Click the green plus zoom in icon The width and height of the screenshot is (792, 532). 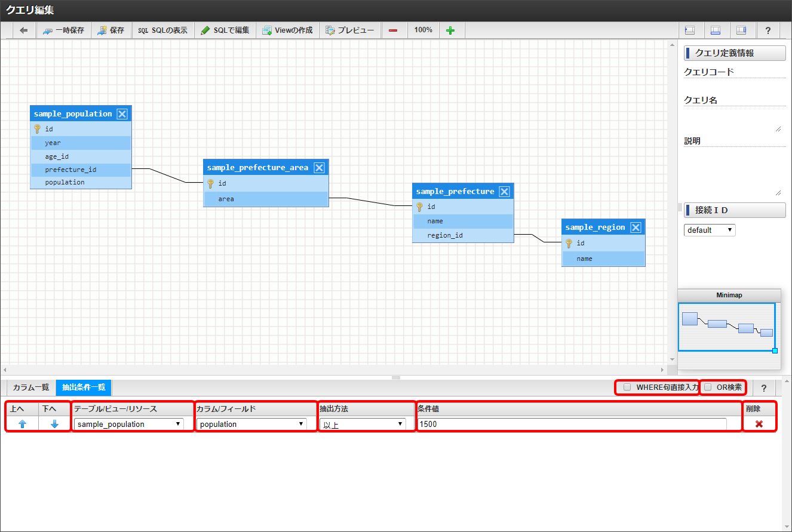pyautogui.click(x=450, y=30)
